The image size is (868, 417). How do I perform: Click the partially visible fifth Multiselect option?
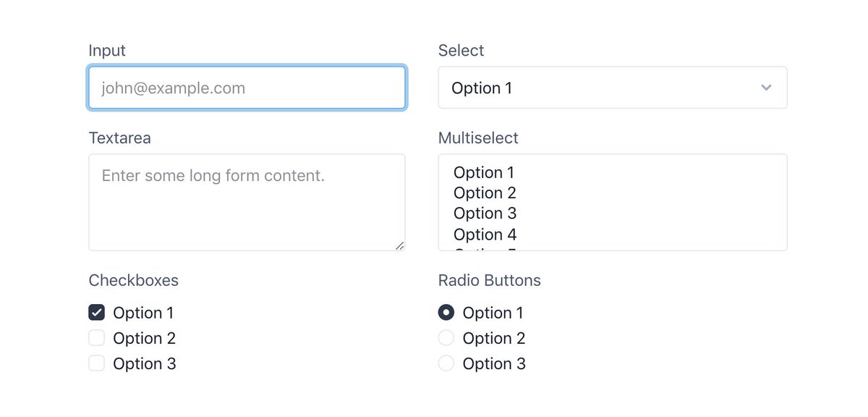coord(485,248)
